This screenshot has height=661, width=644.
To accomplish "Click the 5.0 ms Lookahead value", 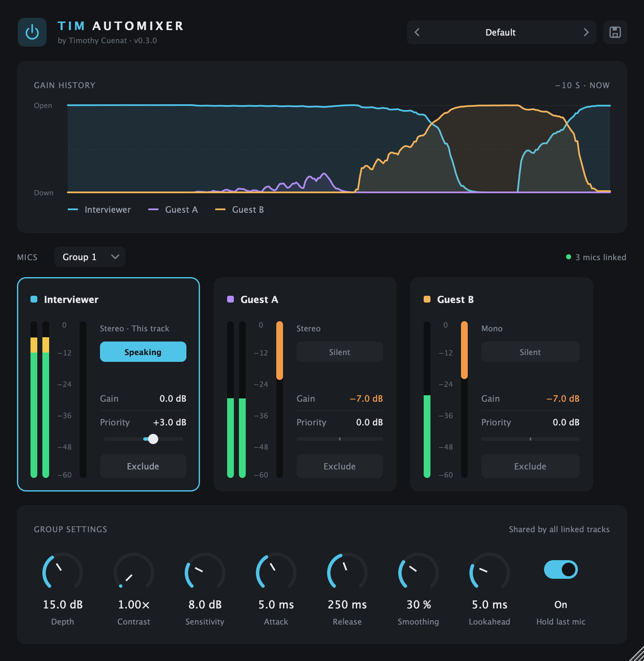I will (490, 605).
